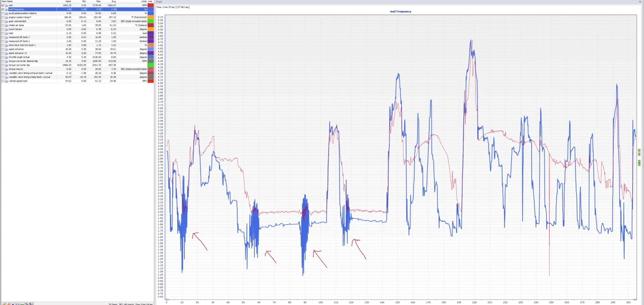This screenshot has width=644, height=305.
Task: Click the vehicle speed mph channel icon
Action: (6, 81)
